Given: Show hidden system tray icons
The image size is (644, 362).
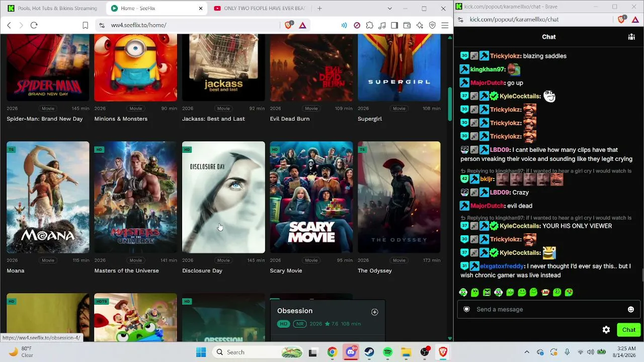Looking at the screenshot, I should pos(527,352).
